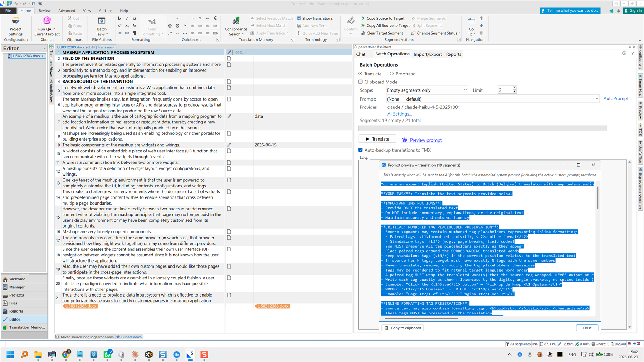The width and height of the screenshot is (644, 362).
Task: Click the prompt preview vertical scrollbar
Action: click(x=597, y=198)
